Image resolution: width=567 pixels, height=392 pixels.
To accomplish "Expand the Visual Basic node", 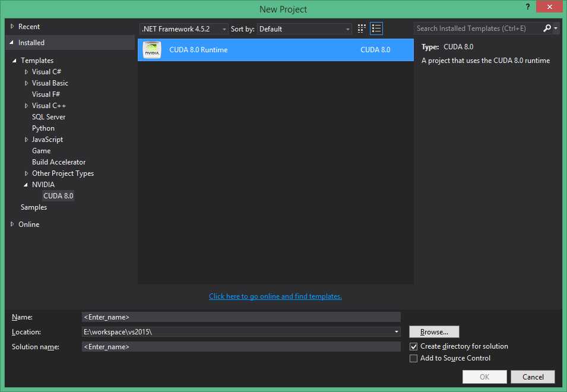I will (x=26, y=83).
